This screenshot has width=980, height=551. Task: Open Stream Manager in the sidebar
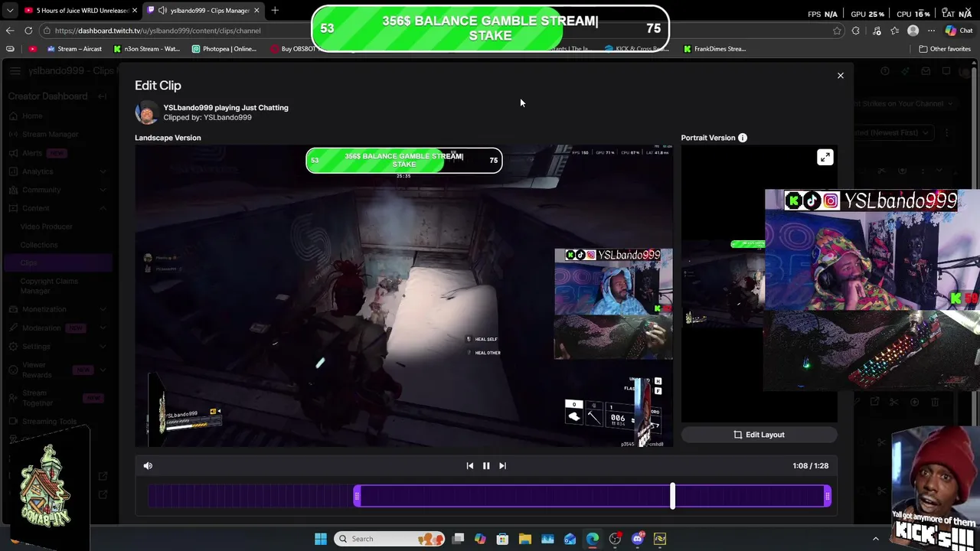point(50,134)
